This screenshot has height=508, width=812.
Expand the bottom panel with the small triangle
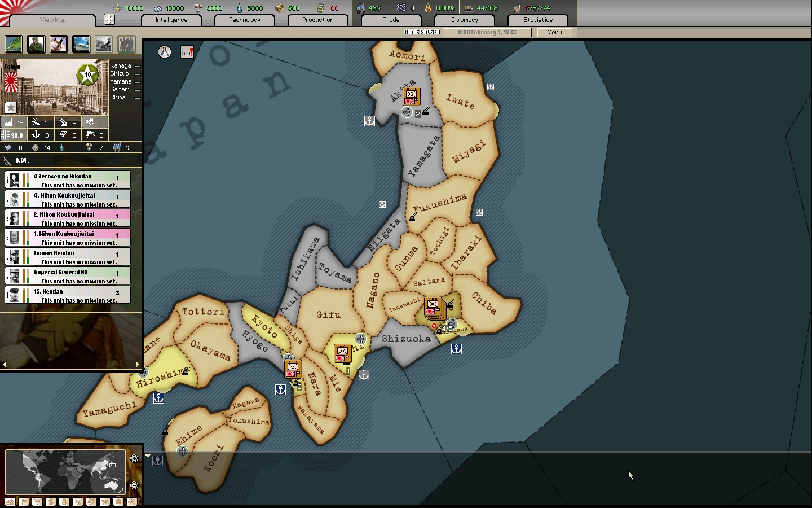click(148, 455)
